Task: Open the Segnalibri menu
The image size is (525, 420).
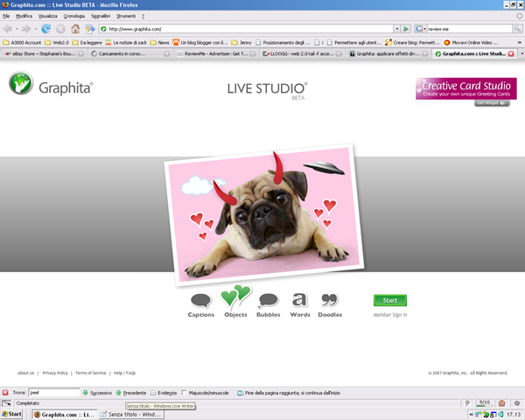Action: (101, 16)
